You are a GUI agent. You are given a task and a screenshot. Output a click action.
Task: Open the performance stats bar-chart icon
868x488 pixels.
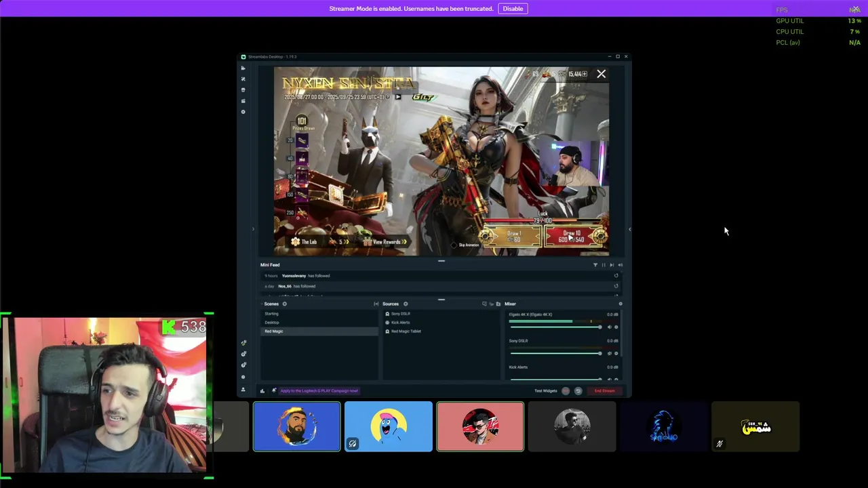click(x=262, y=391)
